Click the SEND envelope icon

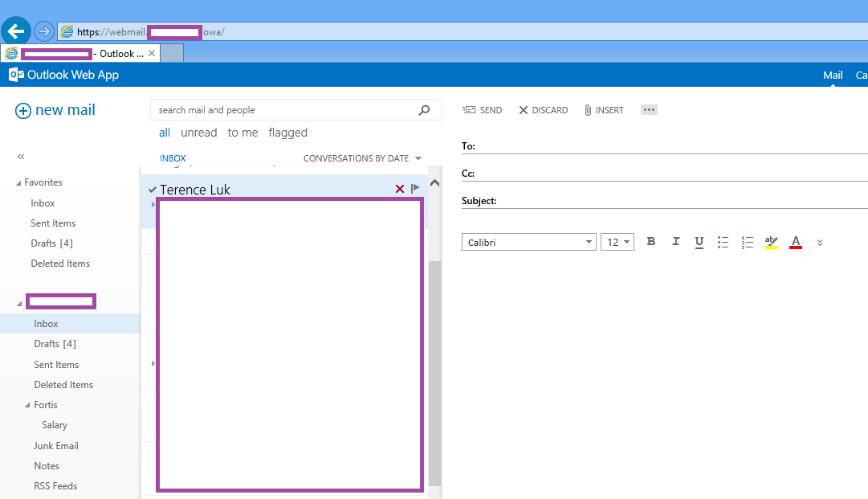(469, 110)
